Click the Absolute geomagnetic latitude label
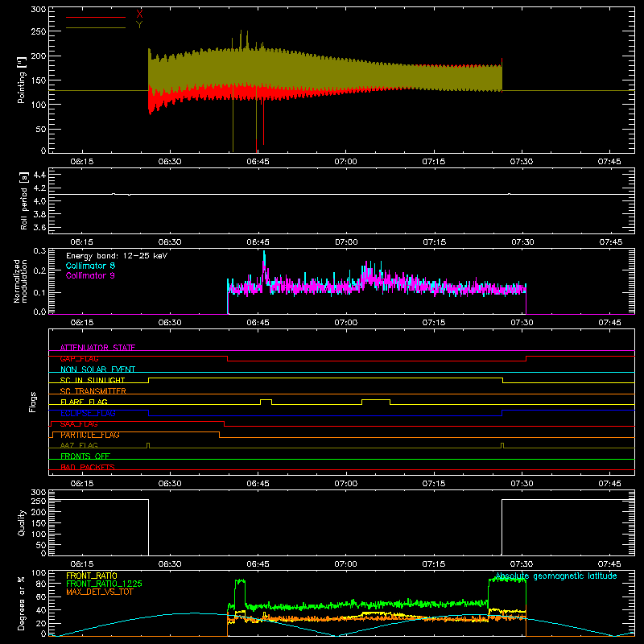 (x=556, y=576)
